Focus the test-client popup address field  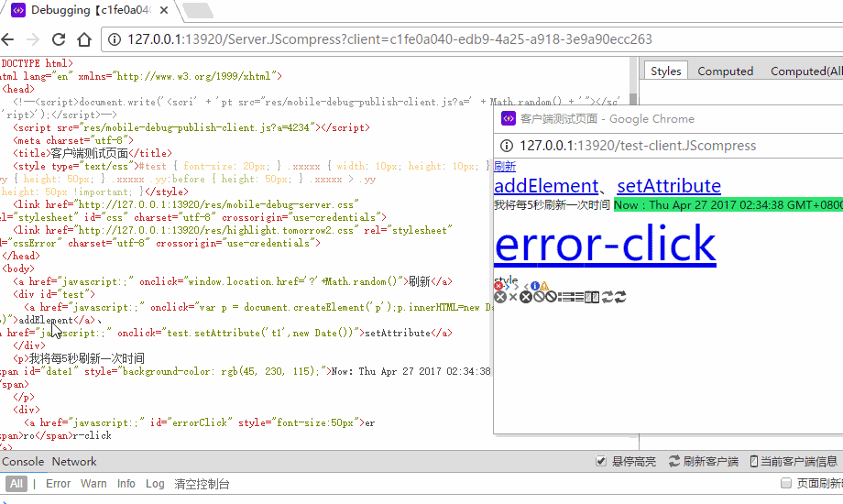pyautogui.click(x=638, y=146)
